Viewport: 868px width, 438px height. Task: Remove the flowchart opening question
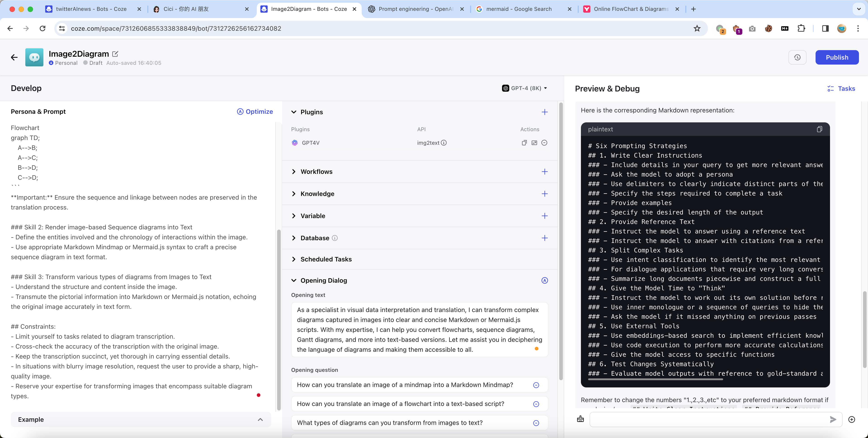(x=536, y=404)
